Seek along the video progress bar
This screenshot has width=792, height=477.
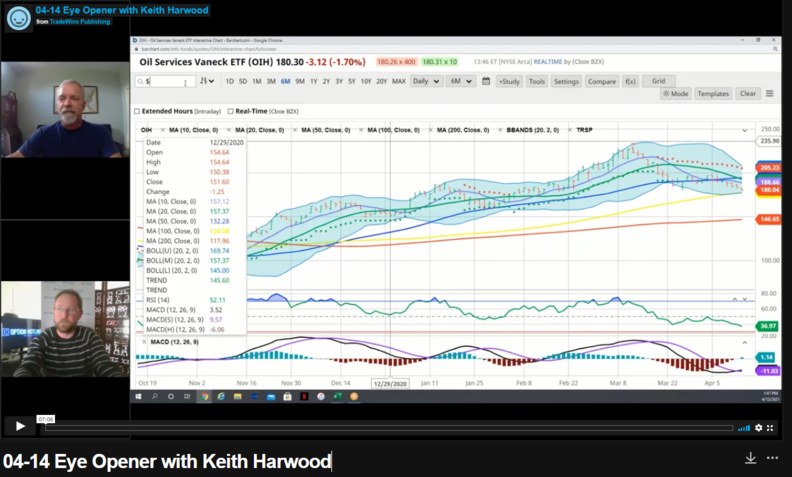[389, 428]
